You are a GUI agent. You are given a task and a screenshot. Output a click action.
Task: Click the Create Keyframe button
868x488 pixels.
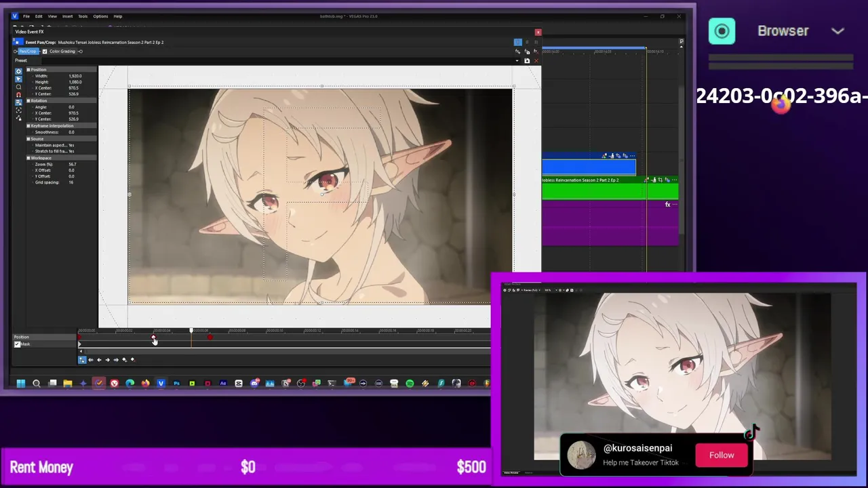coord(125,360)
